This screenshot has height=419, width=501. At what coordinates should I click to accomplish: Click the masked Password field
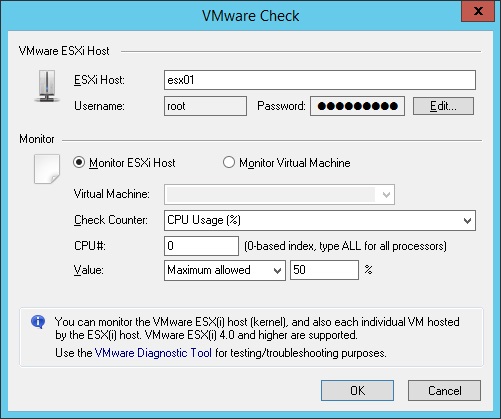click(x=357, y=106)
